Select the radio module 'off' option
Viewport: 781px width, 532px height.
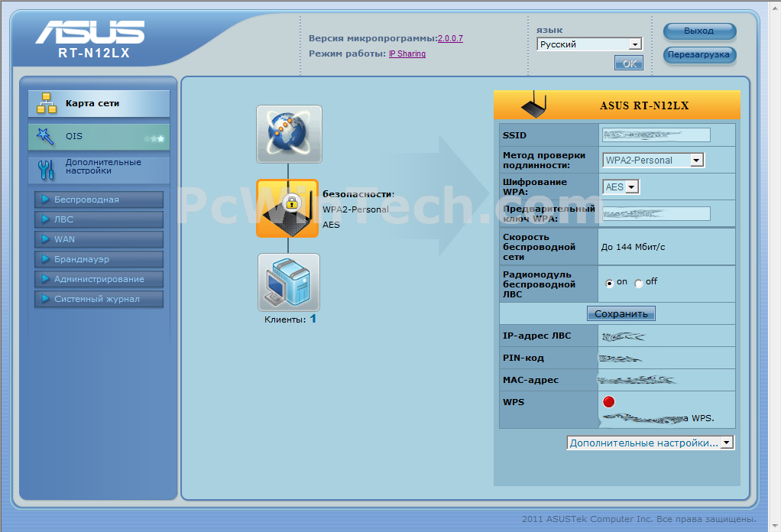pos(639,283)
